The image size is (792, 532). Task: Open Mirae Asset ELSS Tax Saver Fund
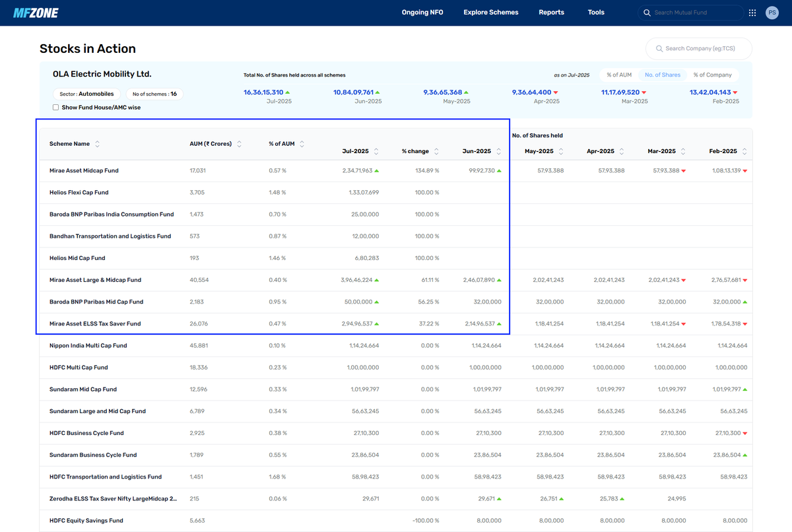coord(95,323)
